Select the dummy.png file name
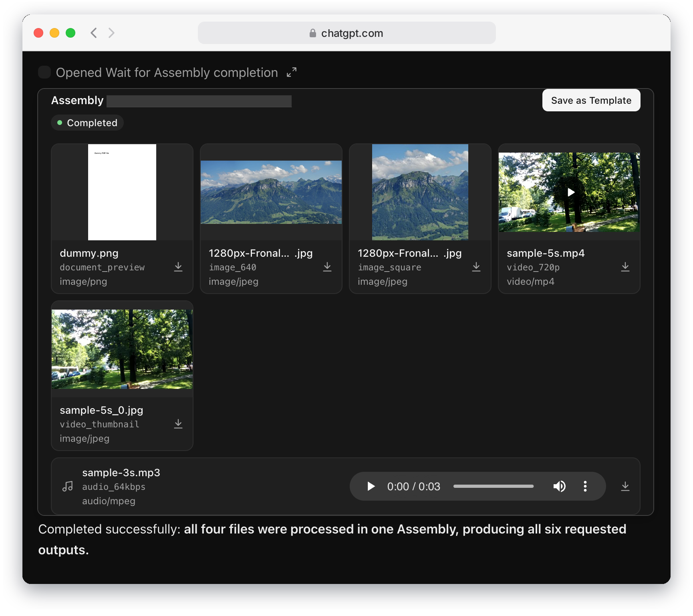Image resolution: width=693 pixels, height=616 pixels. click(89, 253)
